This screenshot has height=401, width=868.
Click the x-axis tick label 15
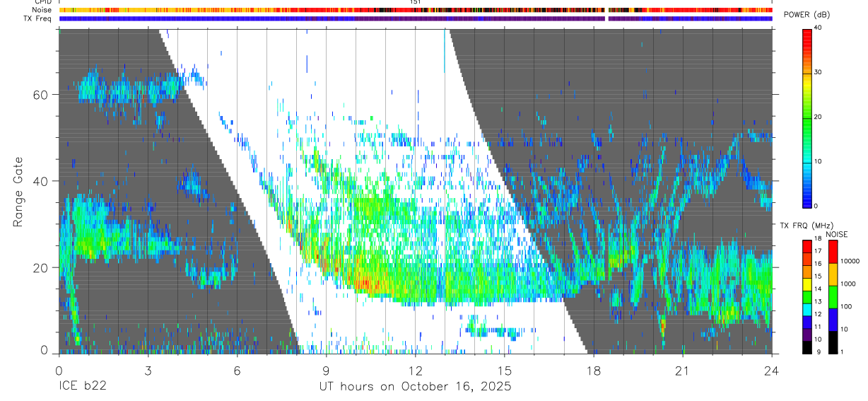point(504,370)
